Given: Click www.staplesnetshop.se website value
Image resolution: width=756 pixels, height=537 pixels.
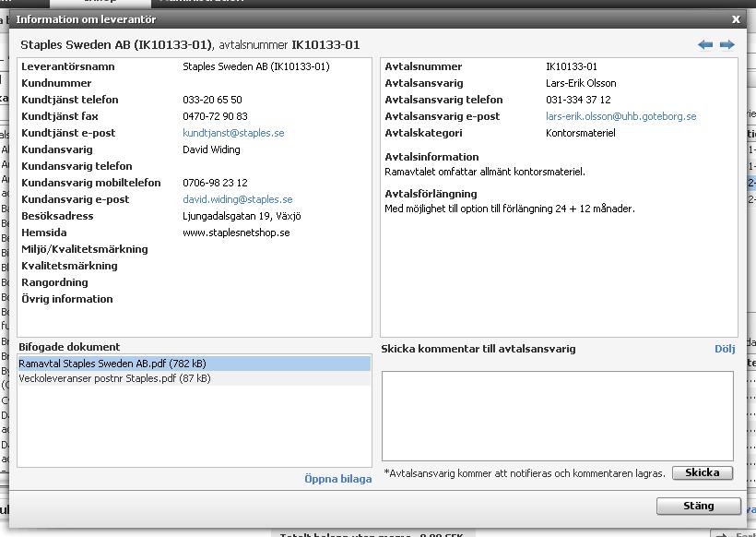Looking at the screenshot, I should pyautogui.click(x=236, y=233).
